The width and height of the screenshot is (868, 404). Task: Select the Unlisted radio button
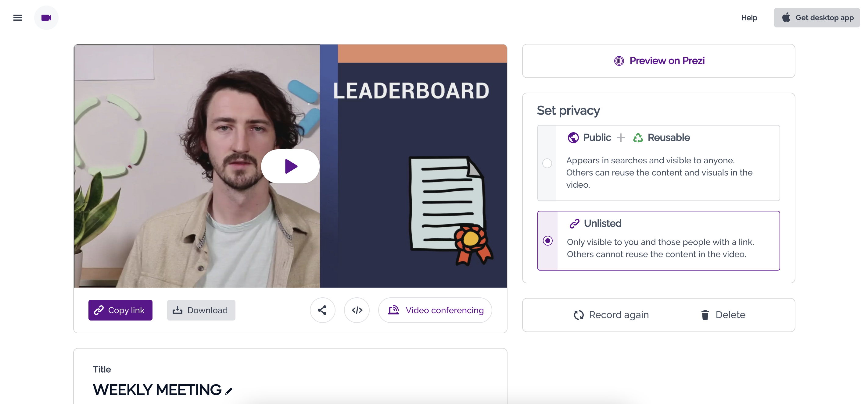pos(547,241)
